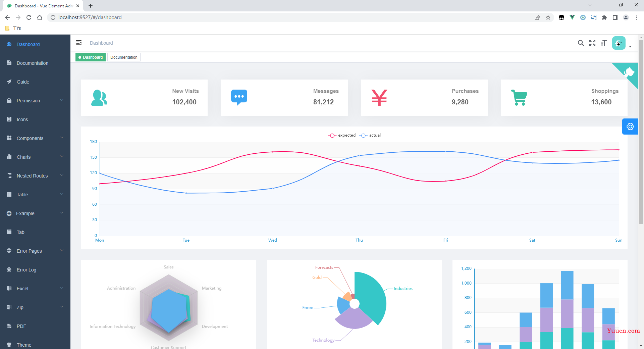Screen dimensions: 644x349
Task: Select the green Dashboard tag tab
Action: point(91,57)
